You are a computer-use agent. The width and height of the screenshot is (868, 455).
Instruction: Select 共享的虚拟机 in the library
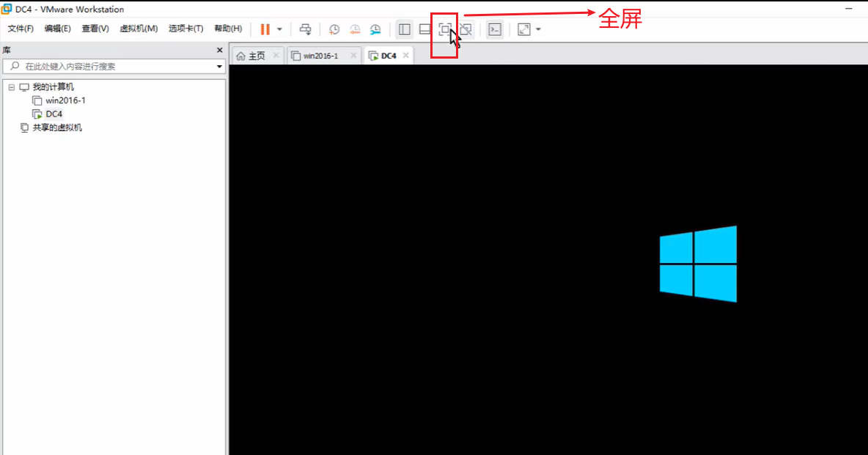pyautogui.click(x=57, y=127)
